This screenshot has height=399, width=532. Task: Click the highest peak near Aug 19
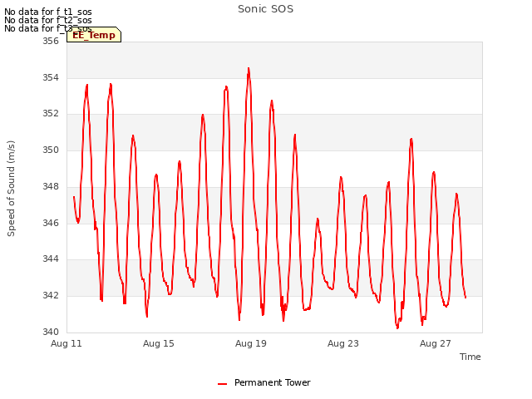coord(249,69)
